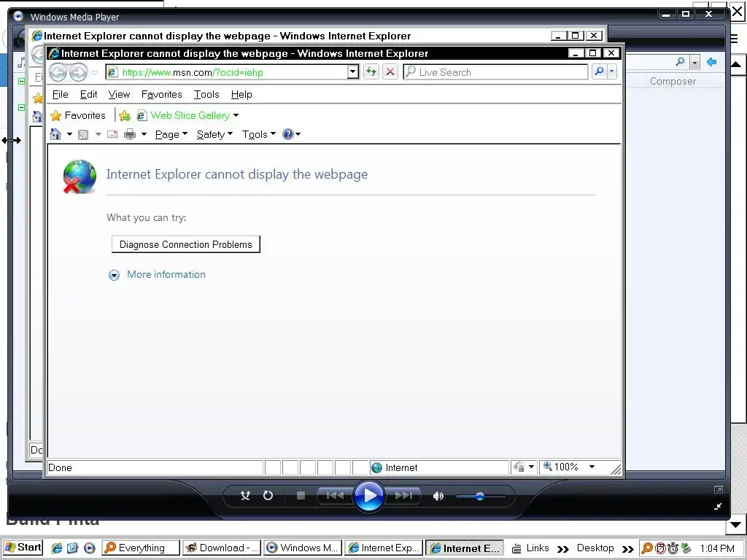
Task: Click the blue back arrow in Media Player window
Action: click(x=712, y=62)
